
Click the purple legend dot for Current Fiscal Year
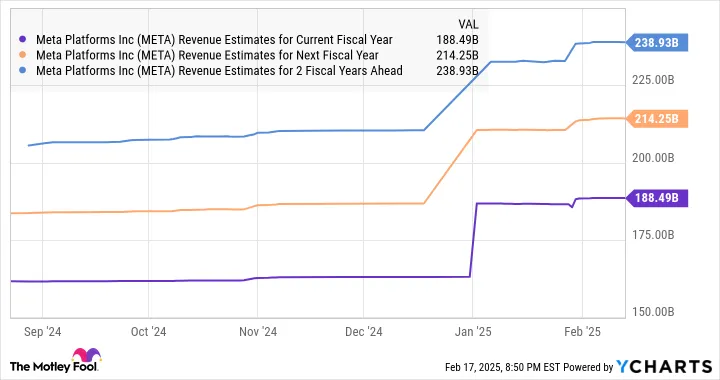(x=22, y=40)
